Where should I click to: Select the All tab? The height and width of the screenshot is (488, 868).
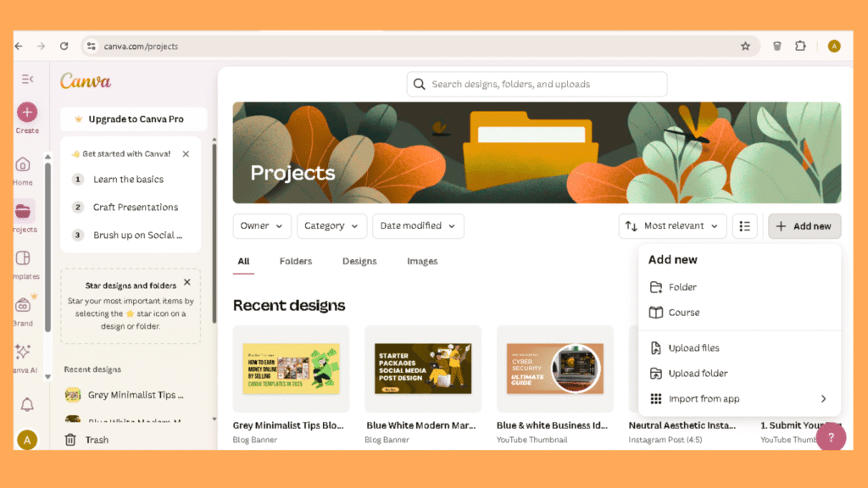point(243,261)
